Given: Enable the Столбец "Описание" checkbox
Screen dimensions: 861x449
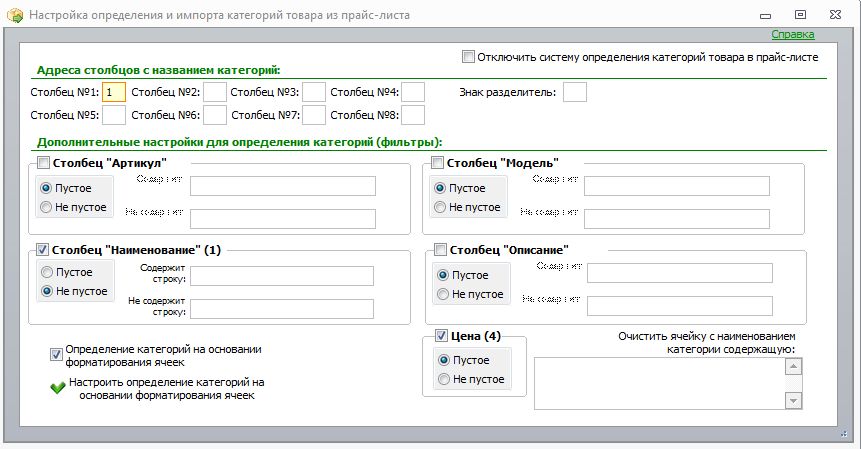Looking at the screenshot, I should (440, 250).
